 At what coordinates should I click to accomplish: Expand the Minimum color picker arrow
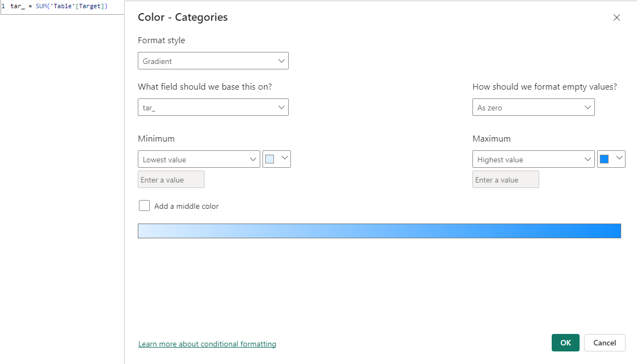pos(285,158)
